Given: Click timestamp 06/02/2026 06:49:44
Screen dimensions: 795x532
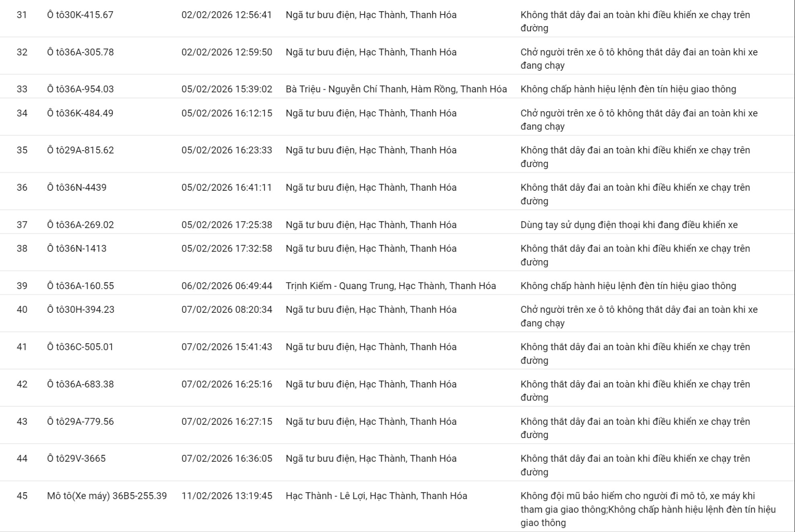Looking at the screenshot, I should 226,285.
